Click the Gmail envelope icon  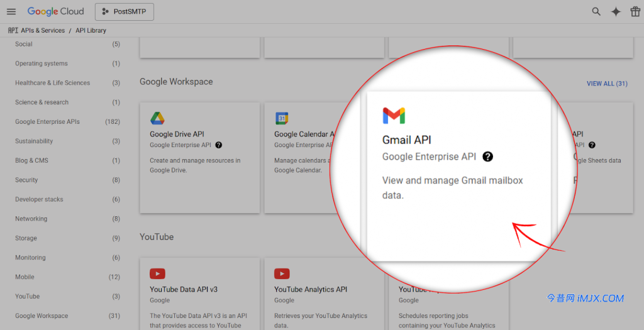coord(394,116)
